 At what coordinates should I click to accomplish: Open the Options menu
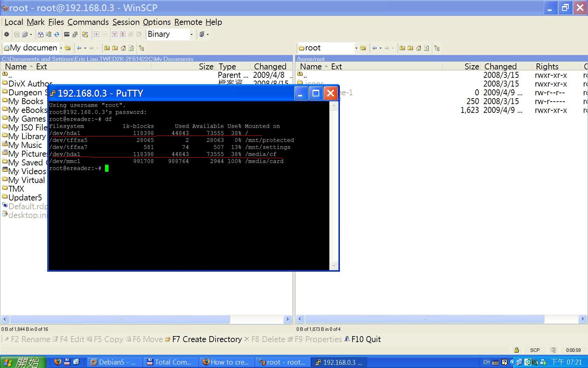click(157, 22)
